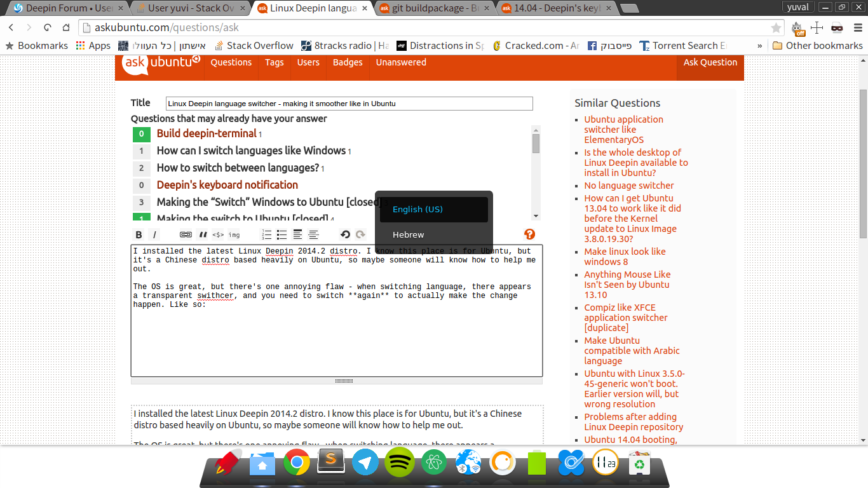This screenshot has height=488, width=868.
Task: Open the 8tracks radio bookmark
Action: click(x=344, y=46)
